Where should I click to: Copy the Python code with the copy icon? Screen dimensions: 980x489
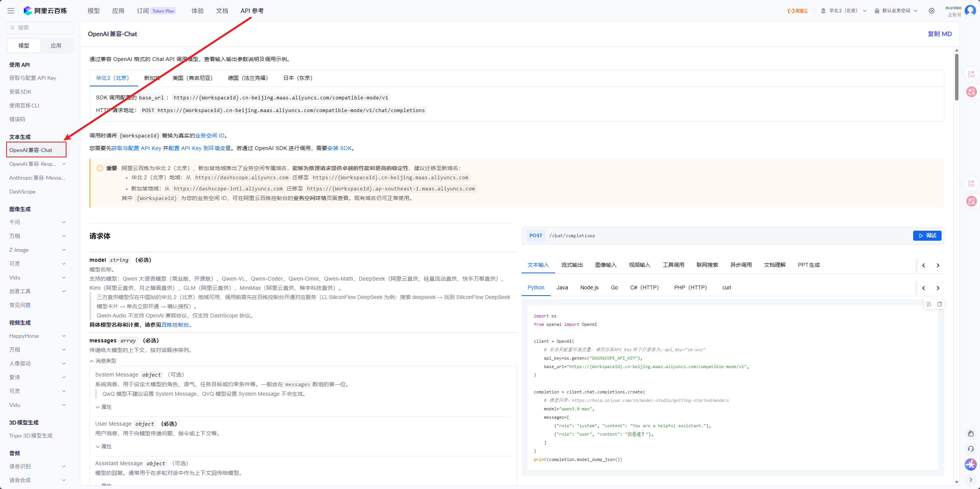(939, 304)
